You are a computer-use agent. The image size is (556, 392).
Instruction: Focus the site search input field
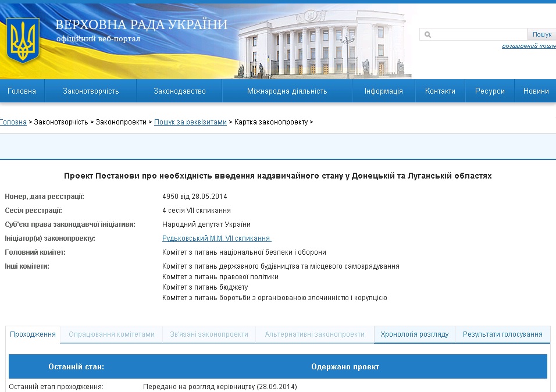[473, 34]
